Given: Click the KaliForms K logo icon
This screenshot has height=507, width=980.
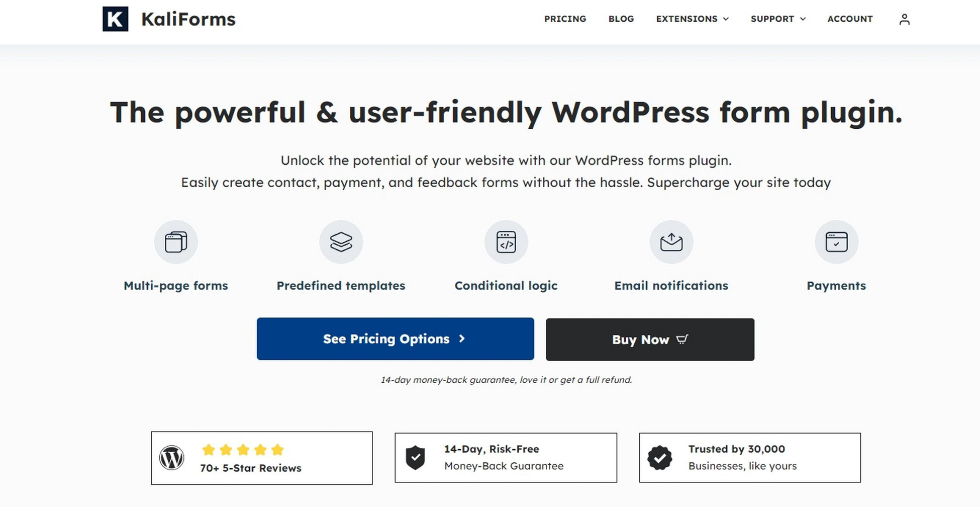Looking at the screenshot, I should [x=115, y=19].
